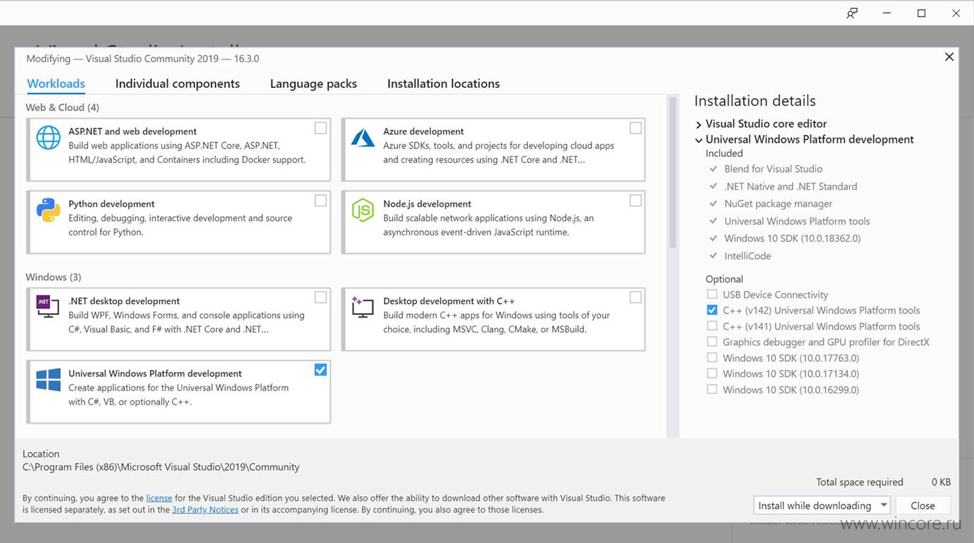Screen dimensions: 974x543
Task: Open the 3rd Party Notices link
Action: coord(205,509)
